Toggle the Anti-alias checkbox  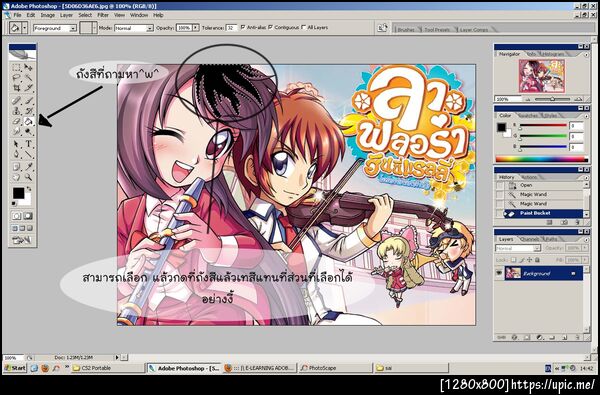pos(243,28)
